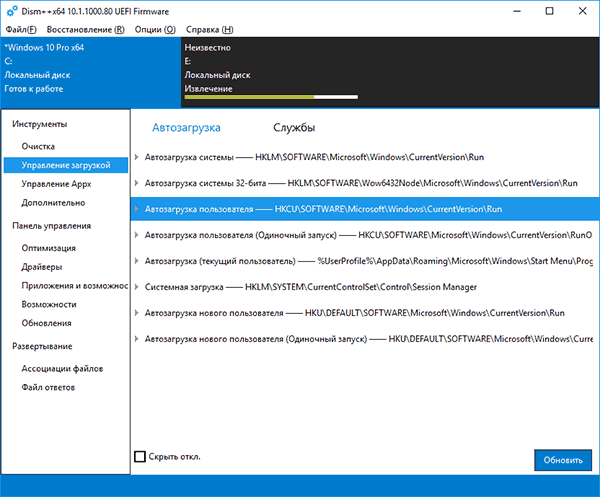Toggle the 'Скрыть откл.' checkbox
Viewport: 600px width, 497px height.
click(140, 456)
